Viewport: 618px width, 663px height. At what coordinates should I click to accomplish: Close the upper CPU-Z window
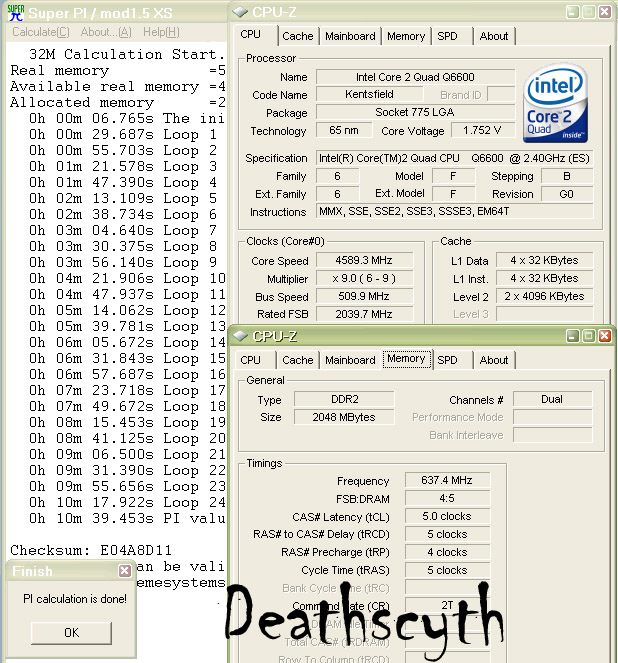pyautogui.click(x=605, y=12)
